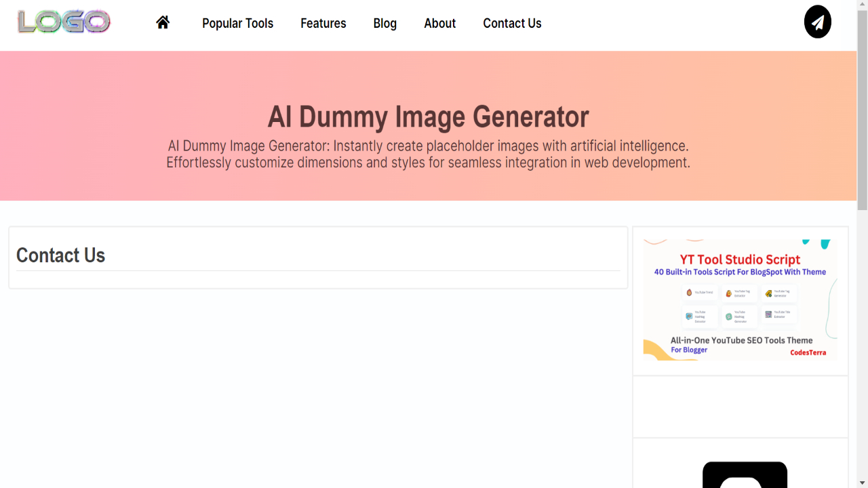Open the About page
The height and width of the screenshot is (488, 868).
point(439,23)
